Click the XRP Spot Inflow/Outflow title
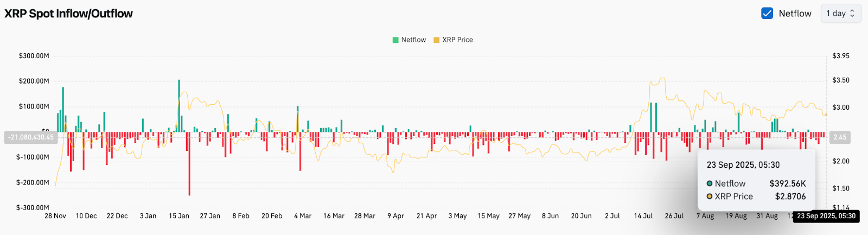 click(x=68, y=14)
